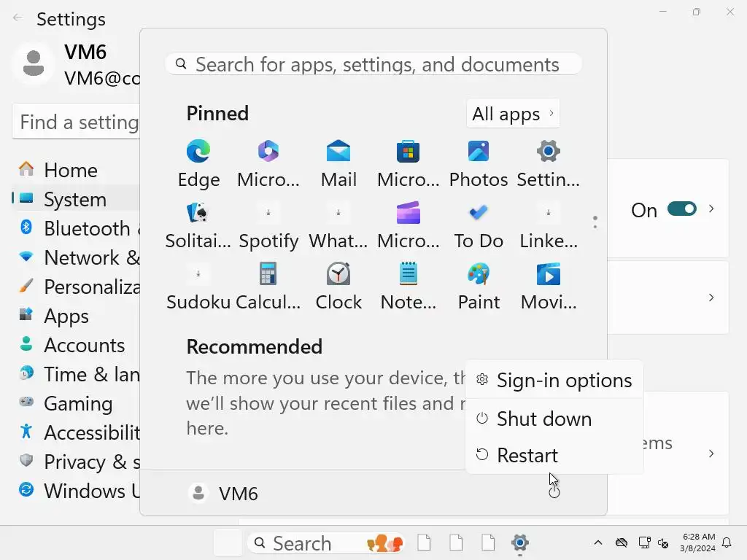Screen dimensions: 747x560
Task: Open VM6 user account in Start menu
Action: point(223,494)
